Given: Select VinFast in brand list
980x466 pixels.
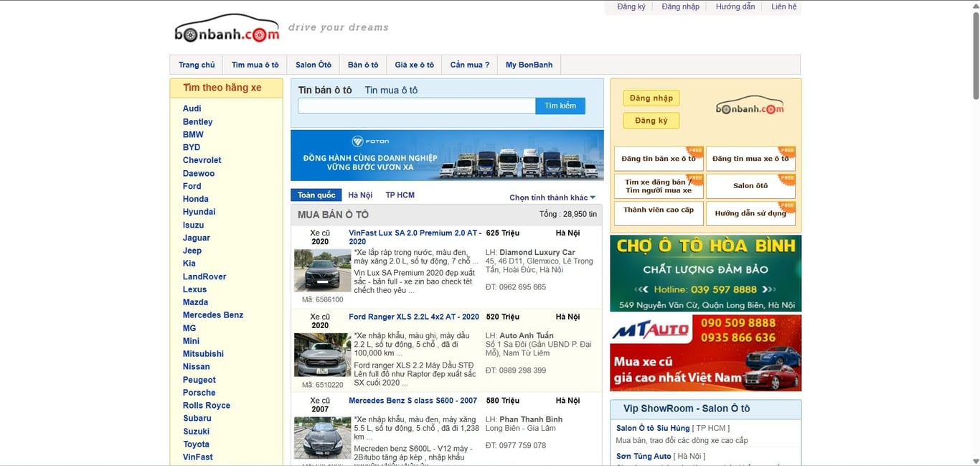Looking at the screenshot, I should (198, 457).
